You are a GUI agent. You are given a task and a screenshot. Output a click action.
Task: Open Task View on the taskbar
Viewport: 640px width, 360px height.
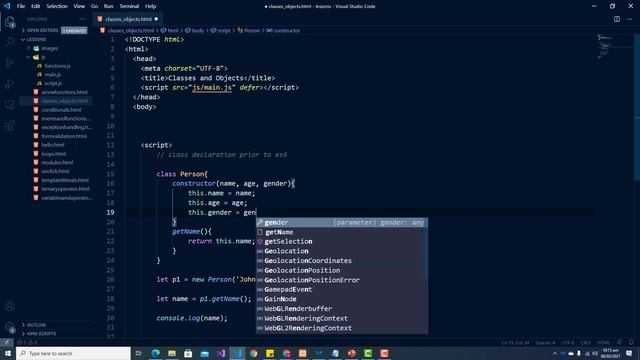point(139,353)
